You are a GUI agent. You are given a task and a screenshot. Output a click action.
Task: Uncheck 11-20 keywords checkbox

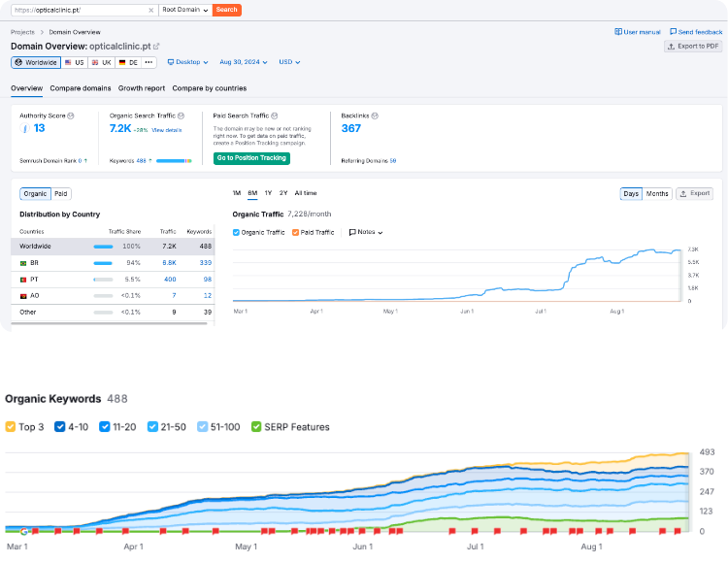tap(105, 427)
